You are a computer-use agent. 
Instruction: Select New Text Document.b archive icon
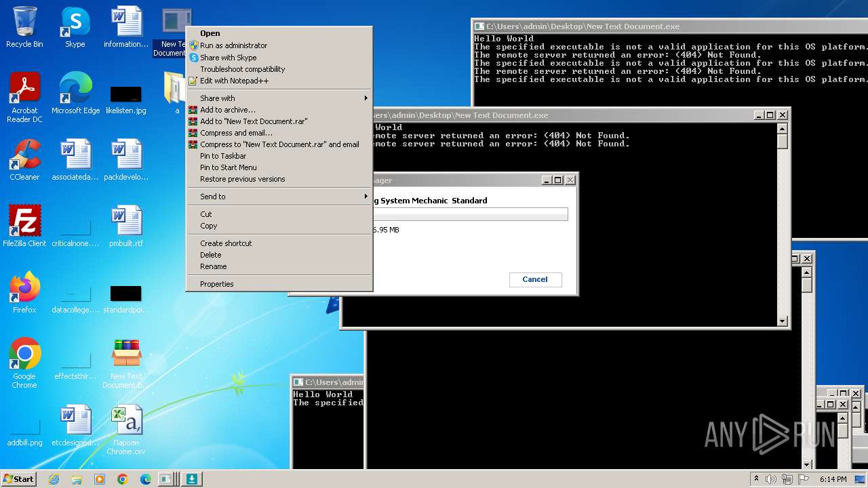pyautogui.click(x=126, y=365)
